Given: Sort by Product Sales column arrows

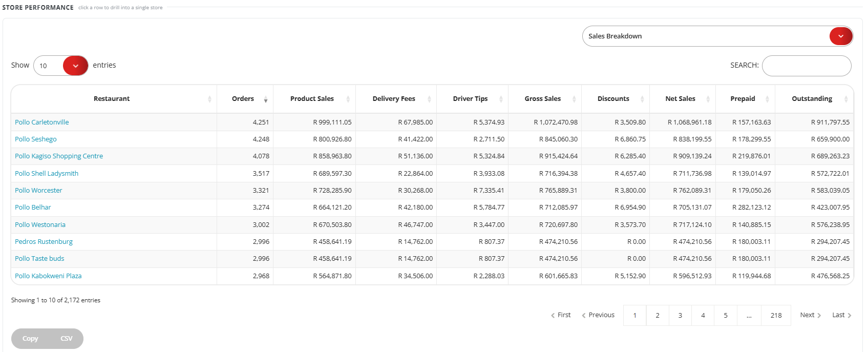Looking at the screenshot, I should [x=348, y=99].
